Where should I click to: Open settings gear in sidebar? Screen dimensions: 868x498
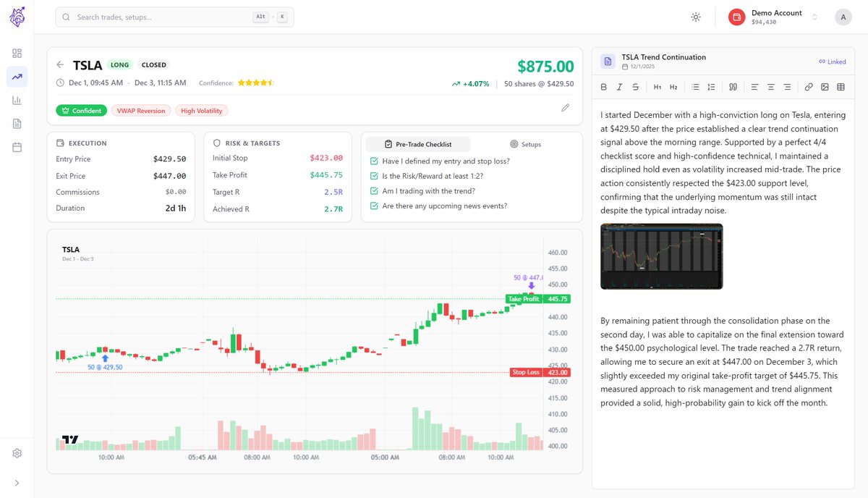[x=17, y=453]
